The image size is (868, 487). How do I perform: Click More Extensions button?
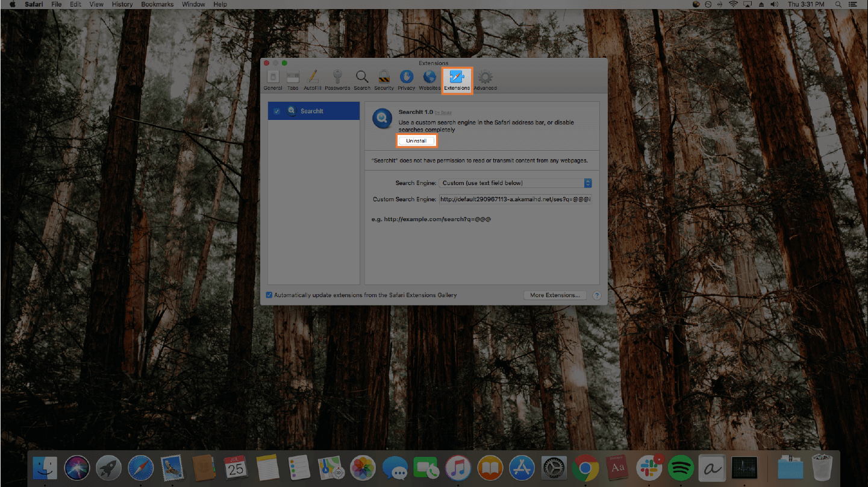(555, 295)
